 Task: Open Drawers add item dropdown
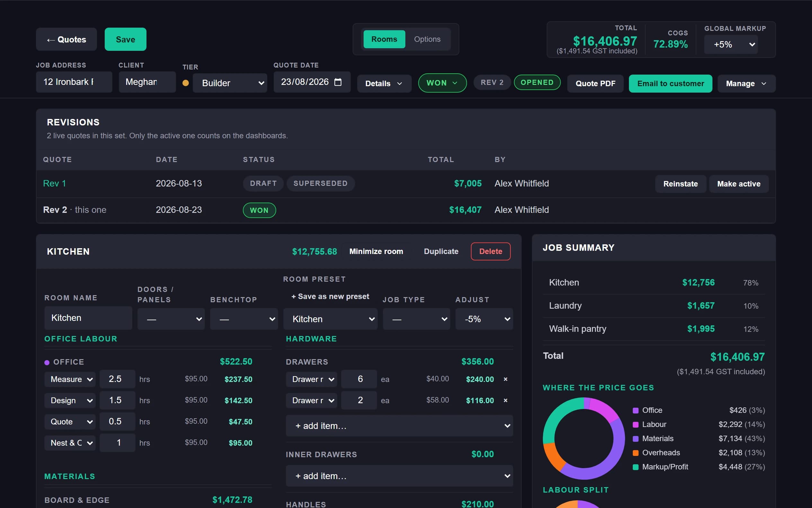click(x=399, y=426)
